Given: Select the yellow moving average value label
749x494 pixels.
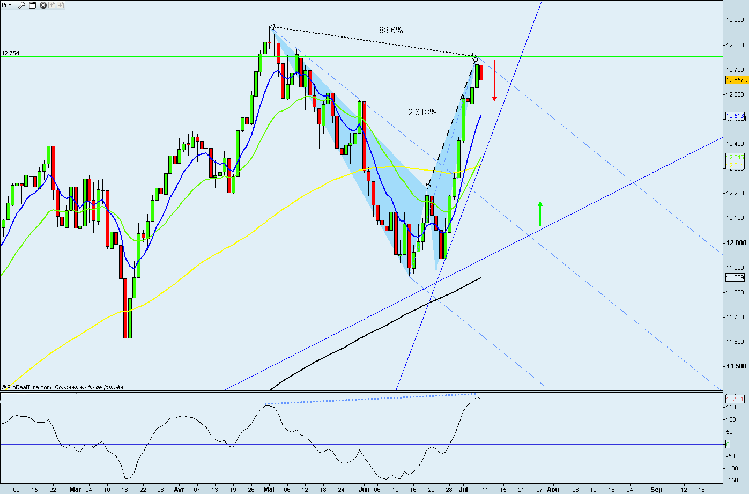Looking at the screenshot, I should 735,165.
